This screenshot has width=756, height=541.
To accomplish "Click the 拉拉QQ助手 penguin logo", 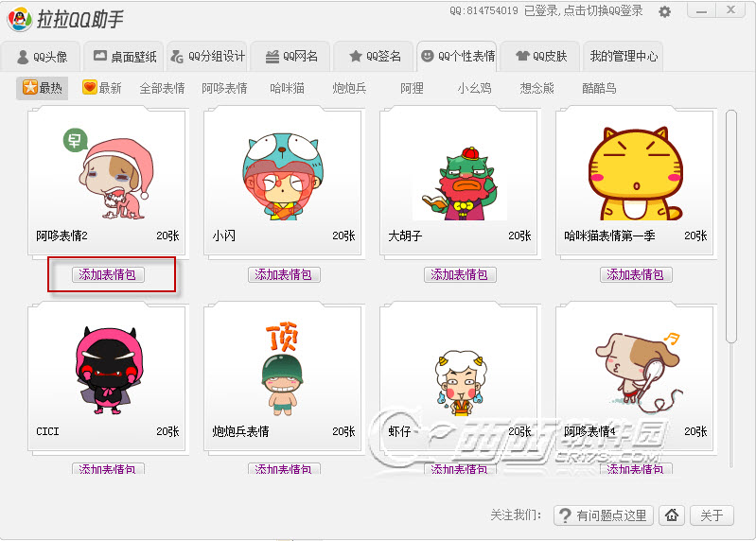I will (x=19, y=19).
